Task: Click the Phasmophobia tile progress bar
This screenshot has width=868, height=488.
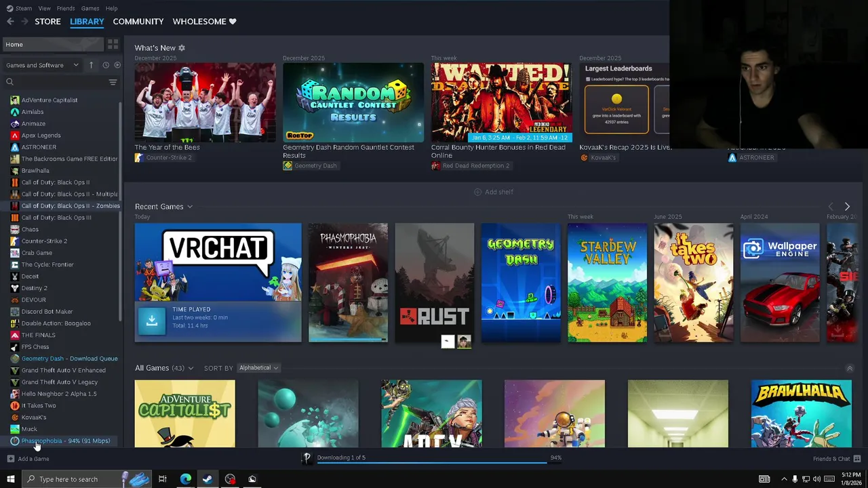Action: point(349,339)
